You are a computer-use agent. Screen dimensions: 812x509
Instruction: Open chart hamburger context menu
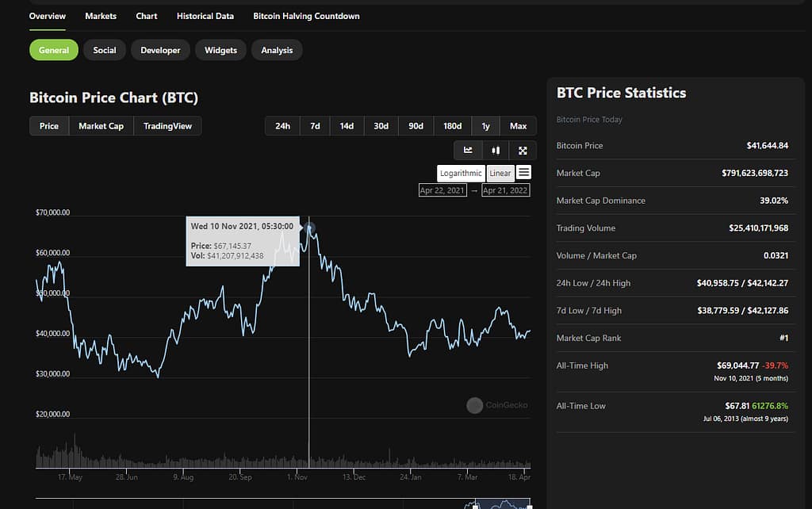coord(523,173)
